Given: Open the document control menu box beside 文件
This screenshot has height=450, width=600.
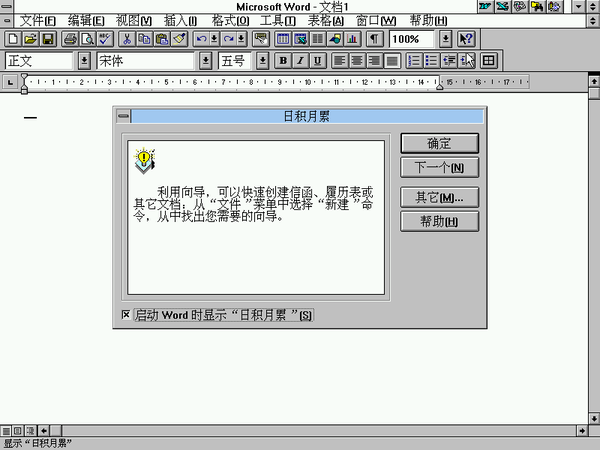Looking at the screenshot, I should (x=7, y=20).
